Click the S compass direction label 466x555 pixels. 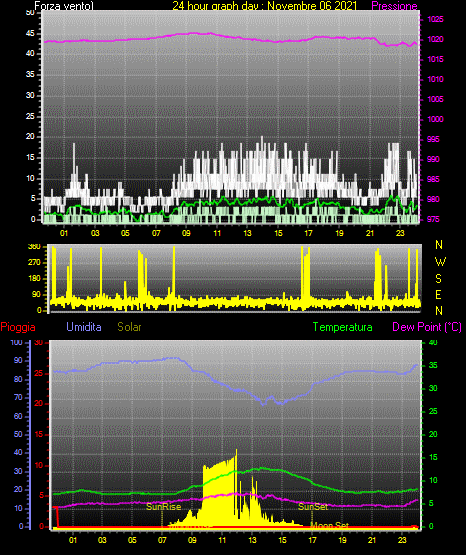coord(438,279)
